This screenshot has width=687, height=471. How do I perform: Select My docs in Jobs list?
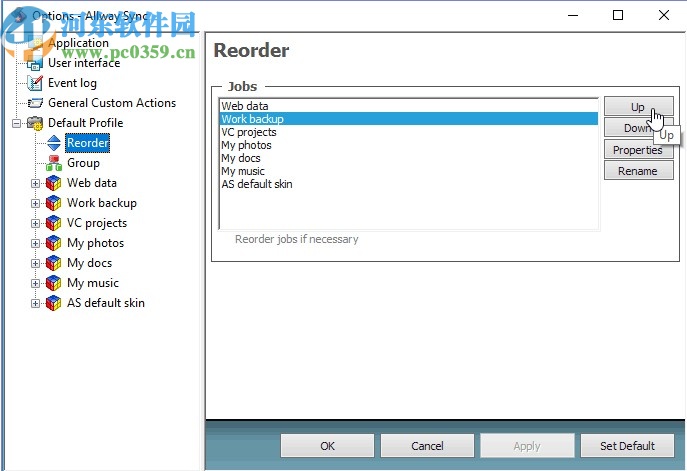tap(409, 158)
